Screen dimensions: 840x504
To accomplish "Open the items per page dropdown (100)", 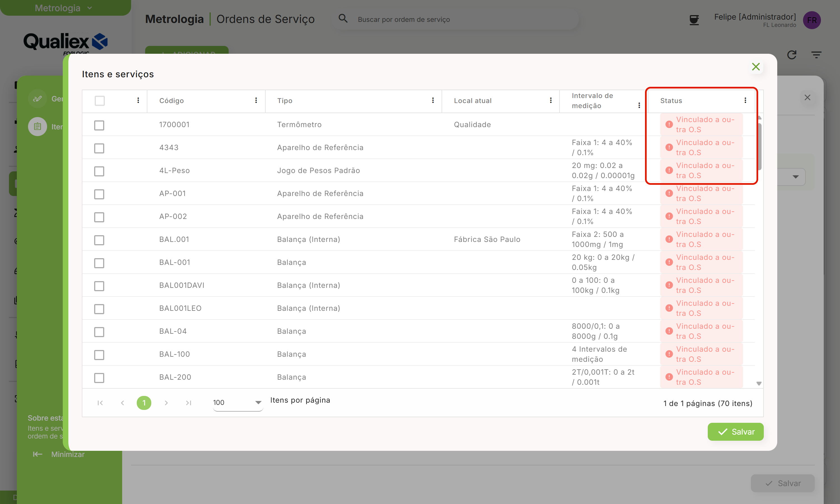I will pyautogui.click(x=238, y=402).
